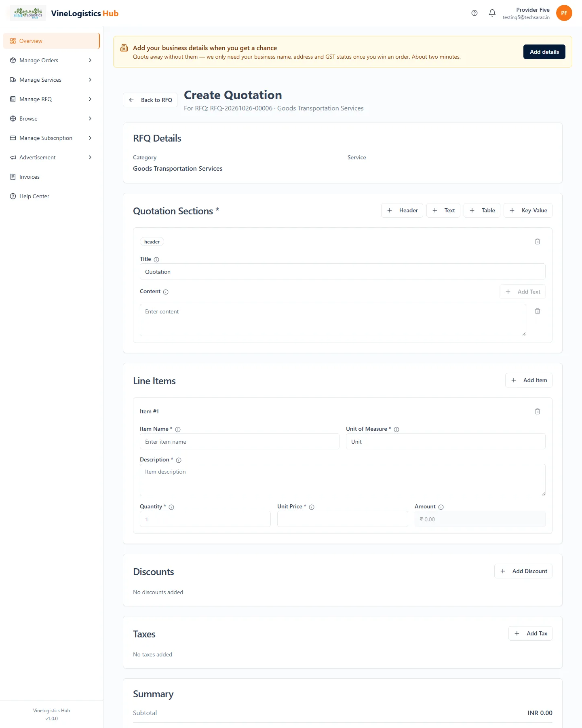Image resolution: width=582 pixels, height=728 pixels.
Task: Click the Provider Five account name
Action: [x=533, y=10]
